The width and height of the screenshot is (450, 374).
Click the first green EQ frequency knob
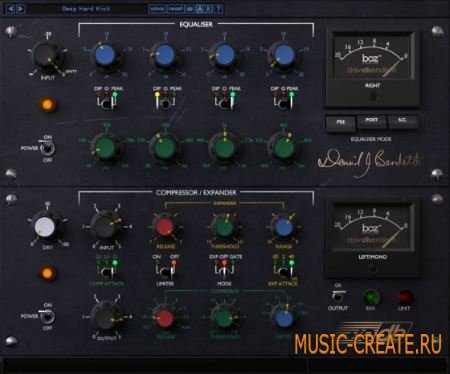click(105, 147)
